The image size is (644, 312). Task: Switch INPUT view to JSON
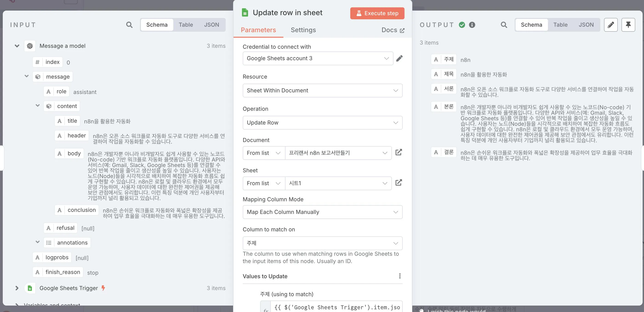(211, 25)
